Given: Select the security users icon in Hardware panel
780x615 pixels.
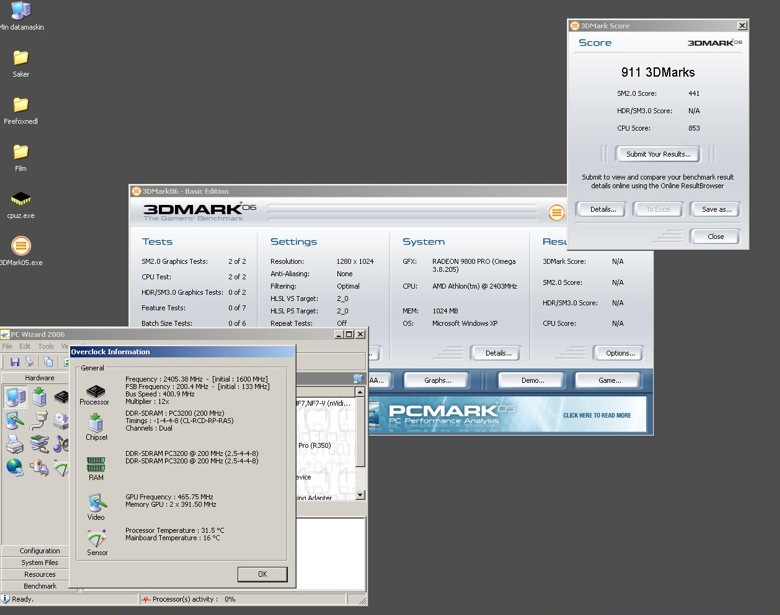Looking at the screenshot, I should pyautogui.click(x=39, y=467).
